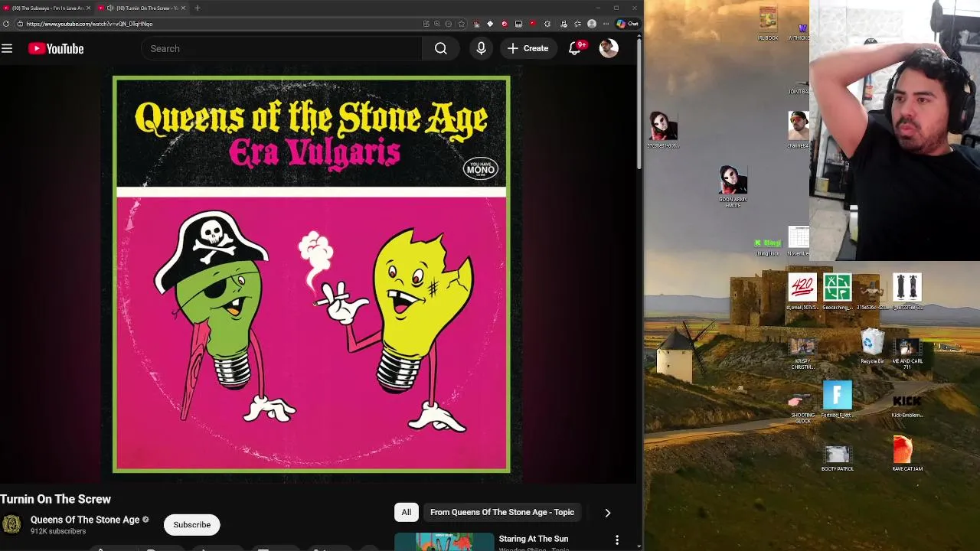The height and width of the screenshot is (551, 980).
Task: Open the YouTube account avatar menu
Action: click(x=609, y=48)
